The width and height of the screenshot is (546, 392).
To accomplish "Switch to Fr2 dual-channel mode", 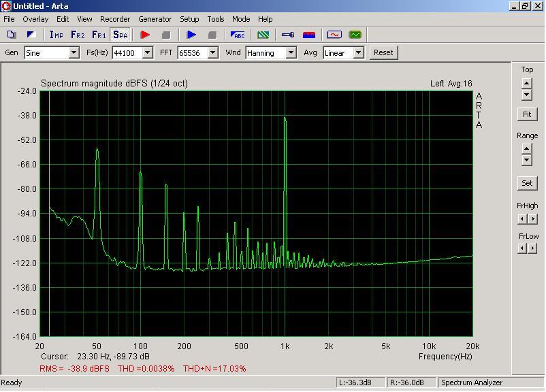I will point(78,35).
